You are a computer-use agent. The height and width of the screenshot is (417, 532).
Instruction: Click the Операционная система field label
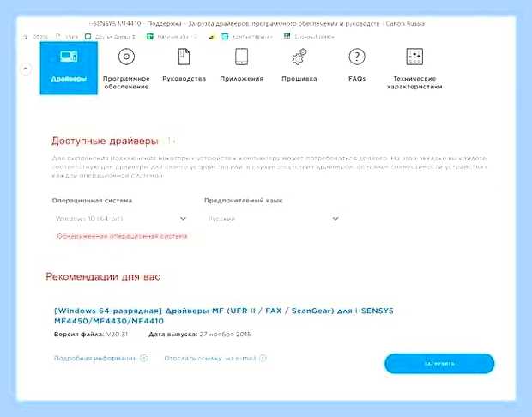[92, 201]
